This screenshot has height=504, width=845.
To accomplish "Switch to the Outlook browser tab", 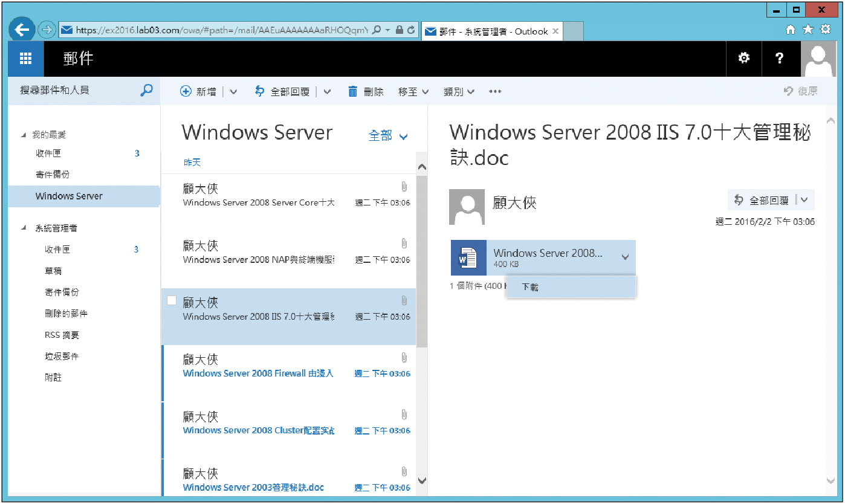I will click(x=493, y=31).
